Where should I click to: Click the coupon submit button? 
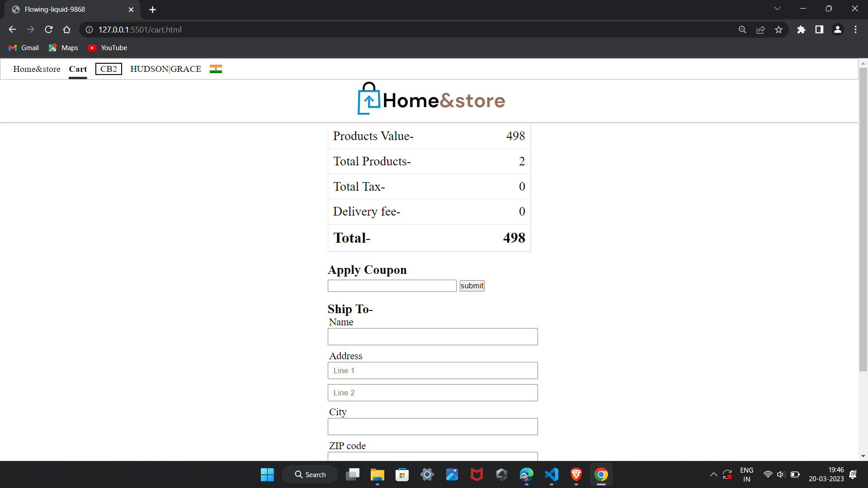click(472, 286)
